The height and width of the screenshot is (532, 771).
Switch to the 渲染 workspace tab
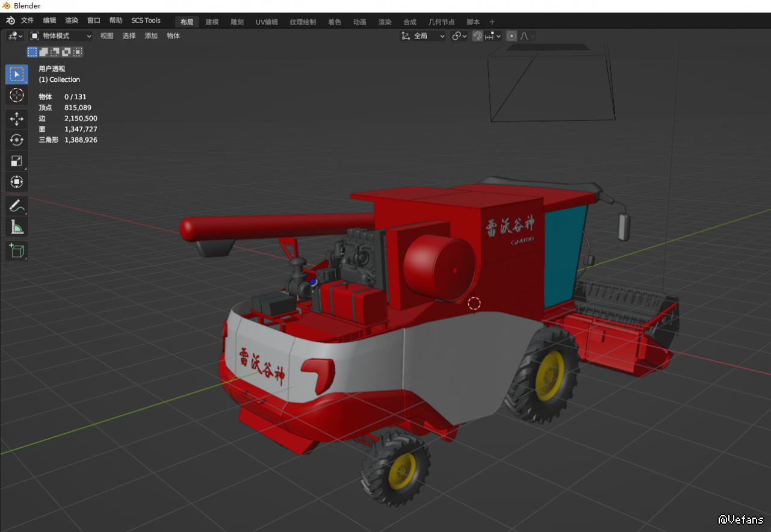(385, 22)
